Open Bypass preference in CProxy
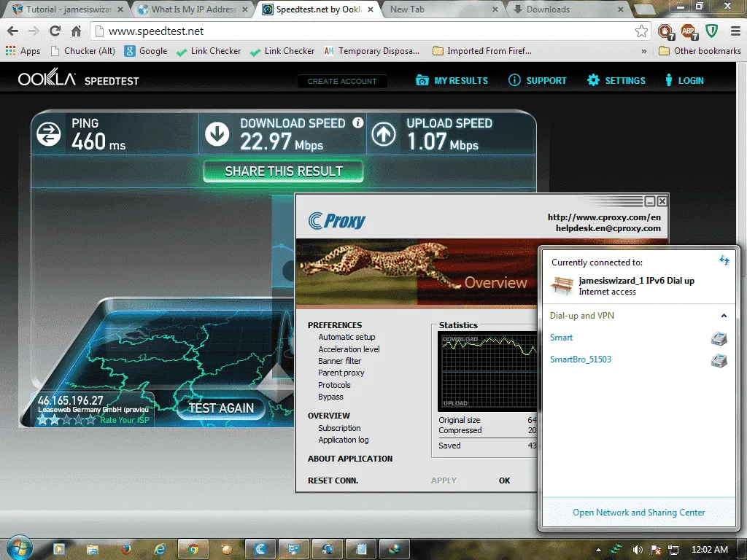Viewport: 747px width, 560px height. (x=330, y=397)
